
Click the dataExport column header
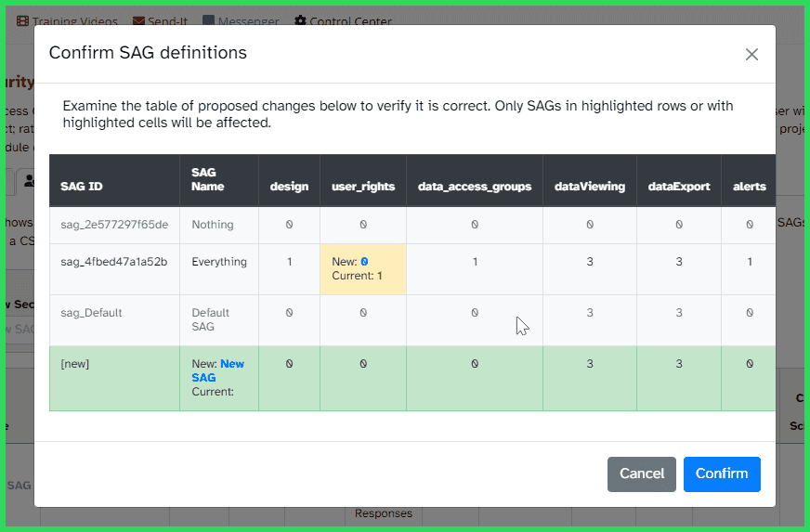679,180
